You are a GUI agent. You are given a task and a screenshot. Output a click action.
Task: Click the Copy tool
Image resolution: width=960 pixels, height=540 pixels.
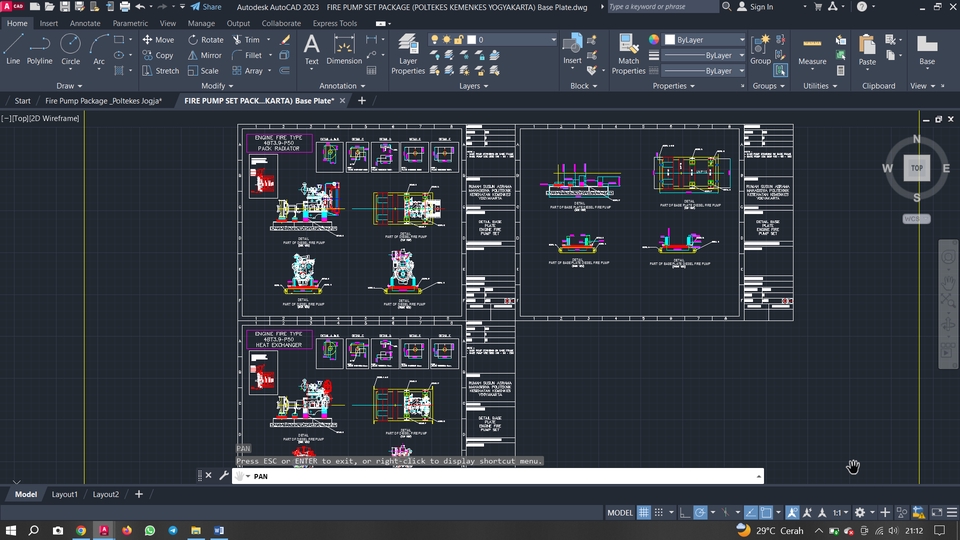[x=159, y=55]
